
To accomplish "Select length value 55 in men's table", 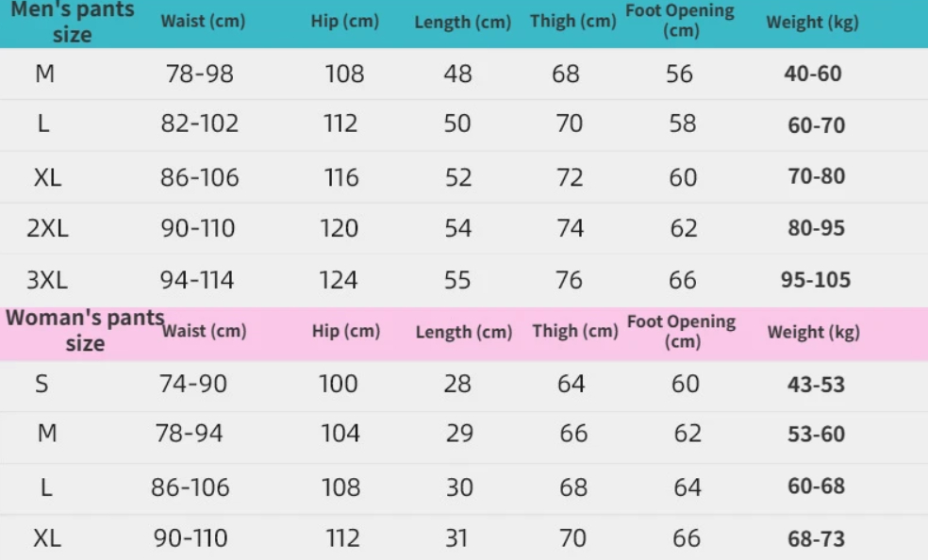I will click(458, 280).
